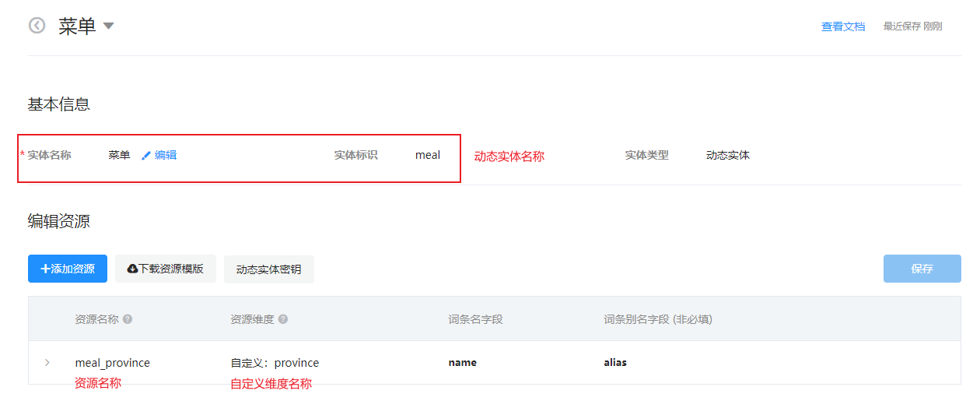Click the 自定义: province dimension cell
Screen dimensions: 980x401
275,363
